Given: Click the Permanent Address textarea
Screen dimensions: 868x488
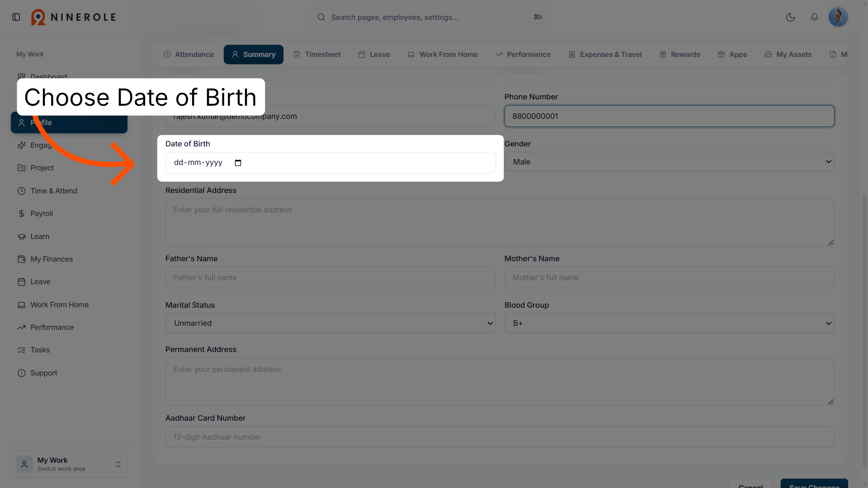Looking at the screenshot, I should click(500, 382).
